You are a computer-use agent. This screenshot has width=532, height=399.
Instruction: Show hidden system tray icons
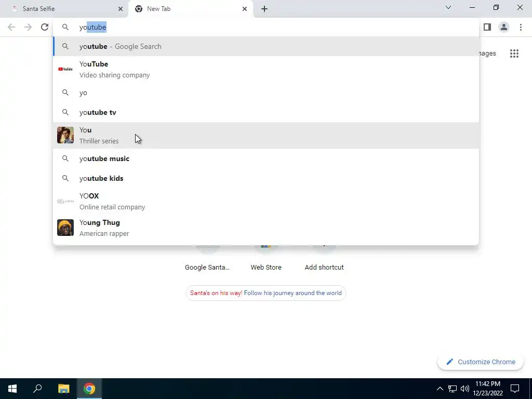[x=440, y=389]
